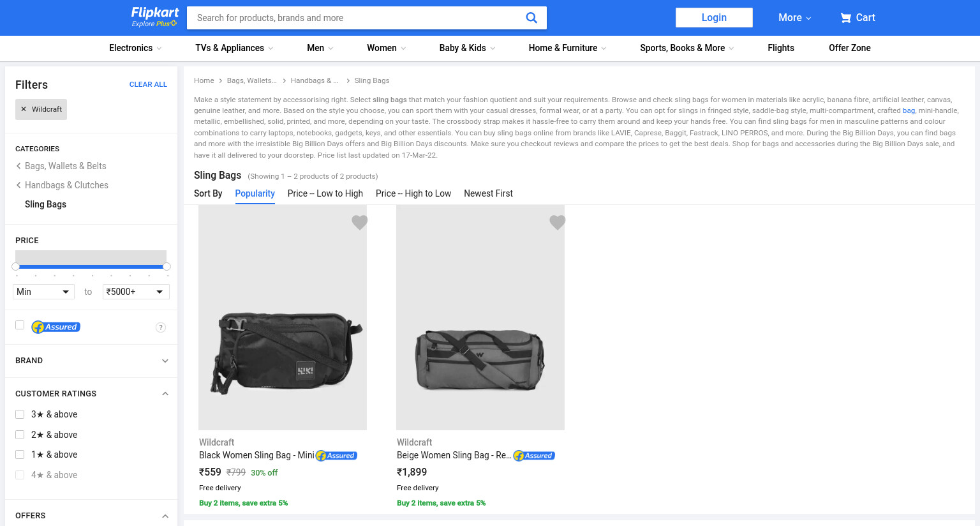Click the ₹1,899 price text

click(412, 472)
